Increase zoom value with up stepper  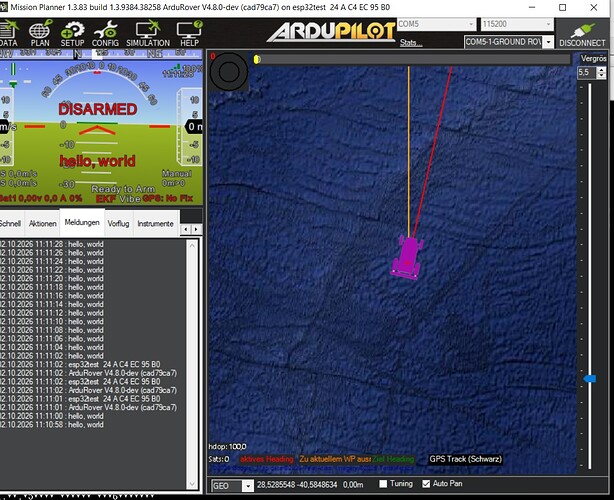click(601, 70)
